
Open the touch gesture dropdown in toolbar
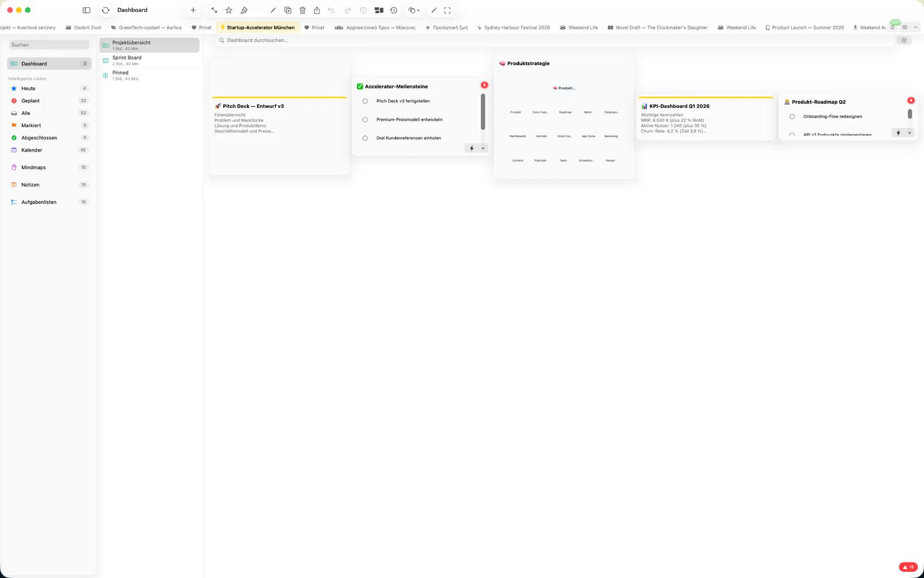(x=414, y=10)
